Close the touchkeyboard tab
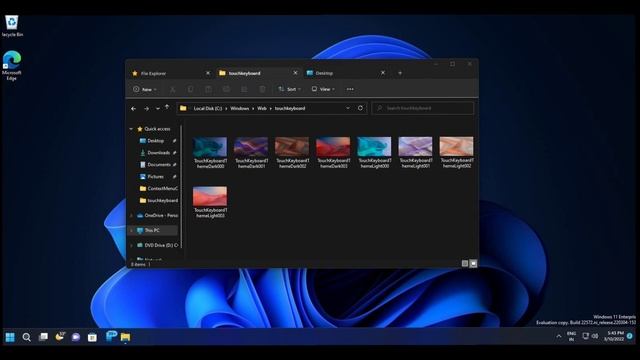 pos(296,73)
